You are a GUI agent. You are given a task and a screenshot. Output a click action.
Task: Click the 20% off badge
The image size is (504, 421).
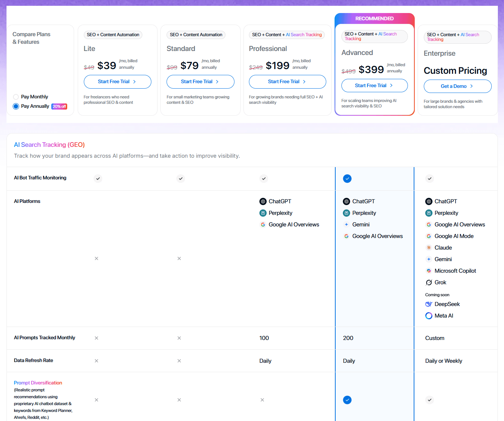[59, 107]
